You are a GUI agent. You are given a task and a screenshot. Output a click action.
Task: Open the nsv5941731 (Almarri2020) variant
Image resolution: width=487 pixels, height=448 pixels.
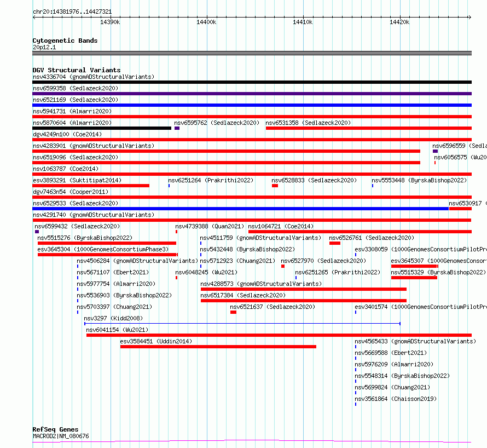pyautogui.click(x=72, y=111)
